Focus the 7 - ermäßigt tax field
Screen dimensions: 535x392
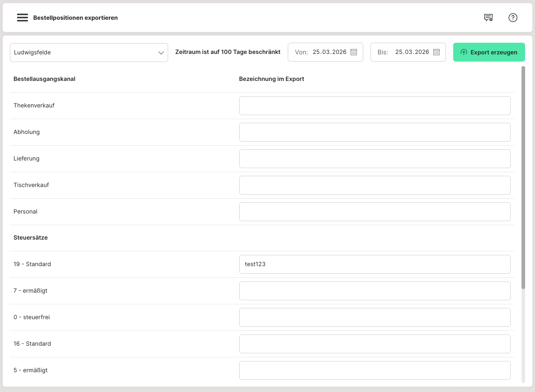[374, 291]
